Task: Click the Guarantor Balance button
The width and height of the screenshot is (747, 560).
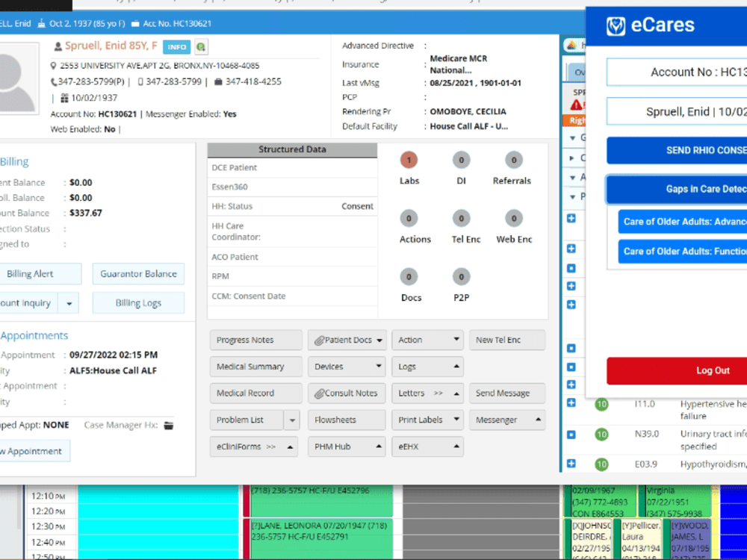Action: tap(139, 274)
